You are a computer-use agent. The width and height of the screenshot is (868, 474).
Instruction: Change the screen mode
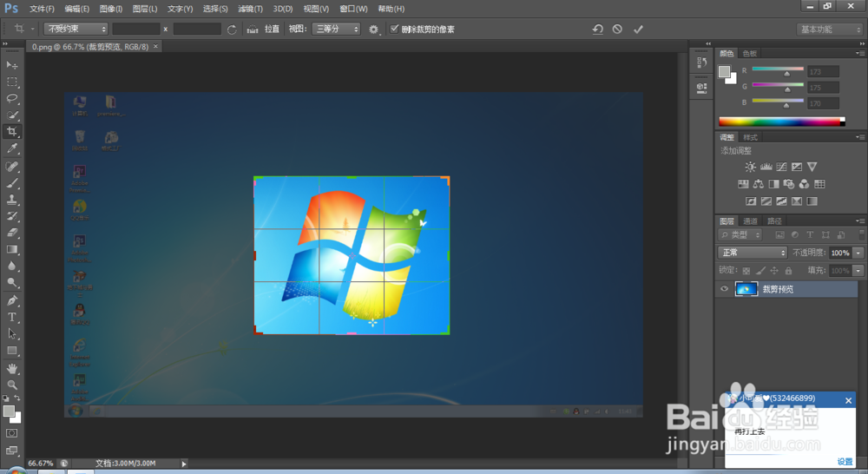coord(11,451)
